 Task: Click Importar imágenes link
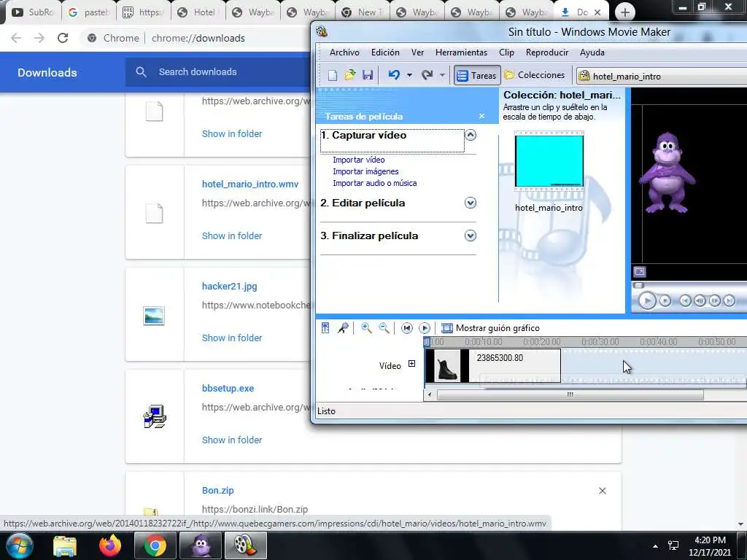click(365, 171)
